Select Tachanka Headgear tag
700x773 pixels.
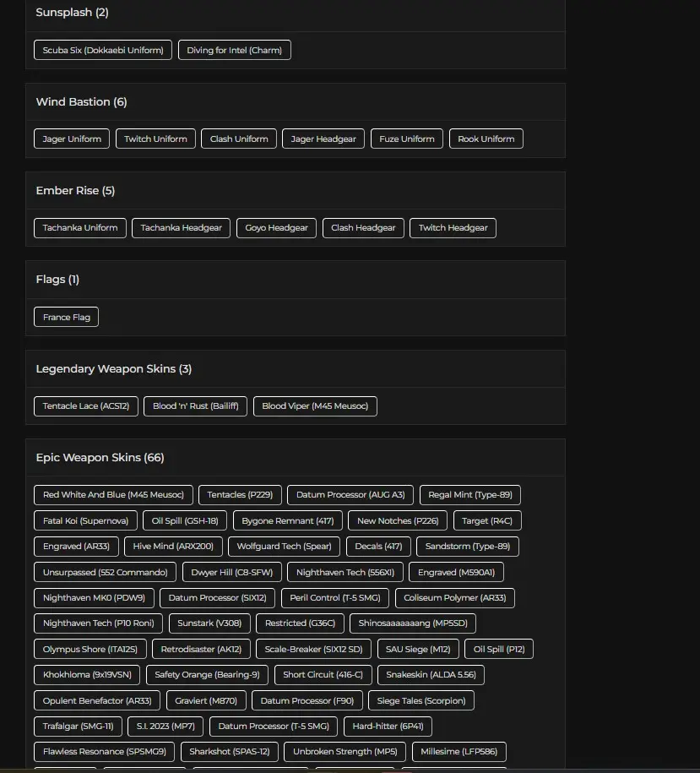182,228
